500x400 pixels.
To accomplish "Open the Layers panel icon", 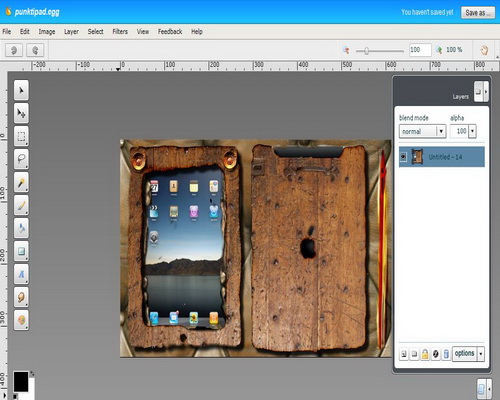I will click(x=478, y=91).
